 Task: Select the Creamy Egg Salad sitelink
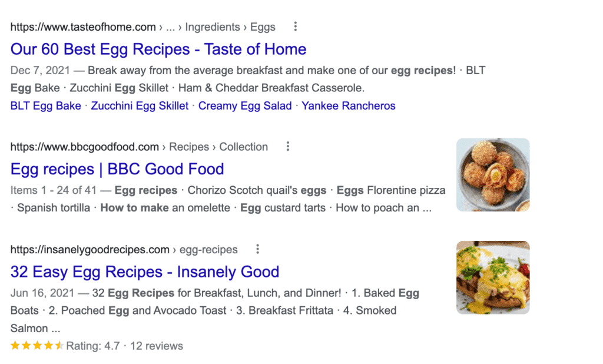245,106
